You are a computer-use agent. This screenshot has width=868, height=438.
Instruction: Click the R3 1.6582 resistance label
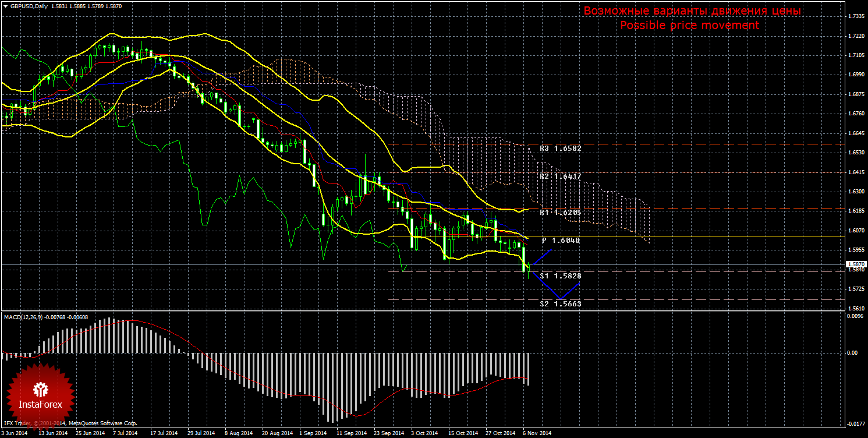(x=560, y=149)
